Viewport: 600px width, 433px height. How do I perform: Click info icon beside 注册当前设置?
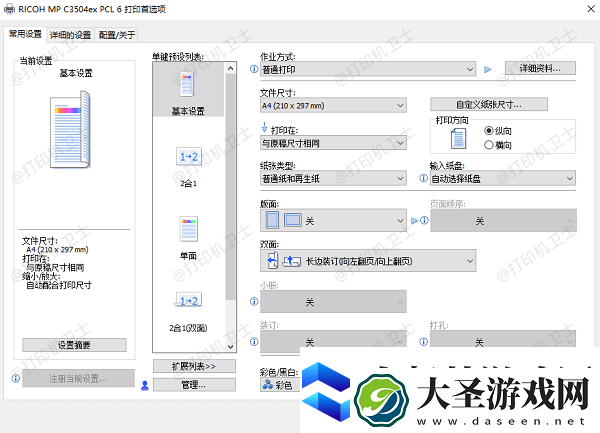coord(16,378)
